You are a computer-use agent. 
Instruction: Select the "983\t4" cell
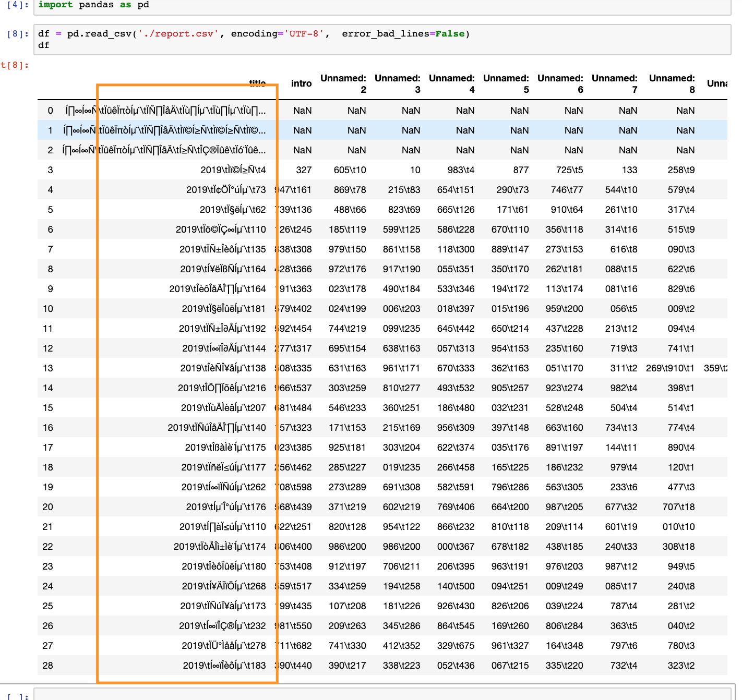(461, 170)
